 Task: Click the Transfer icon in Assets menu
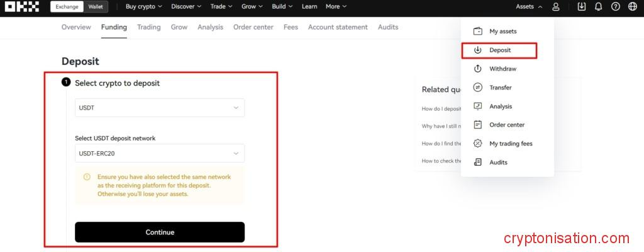(478, 88)
